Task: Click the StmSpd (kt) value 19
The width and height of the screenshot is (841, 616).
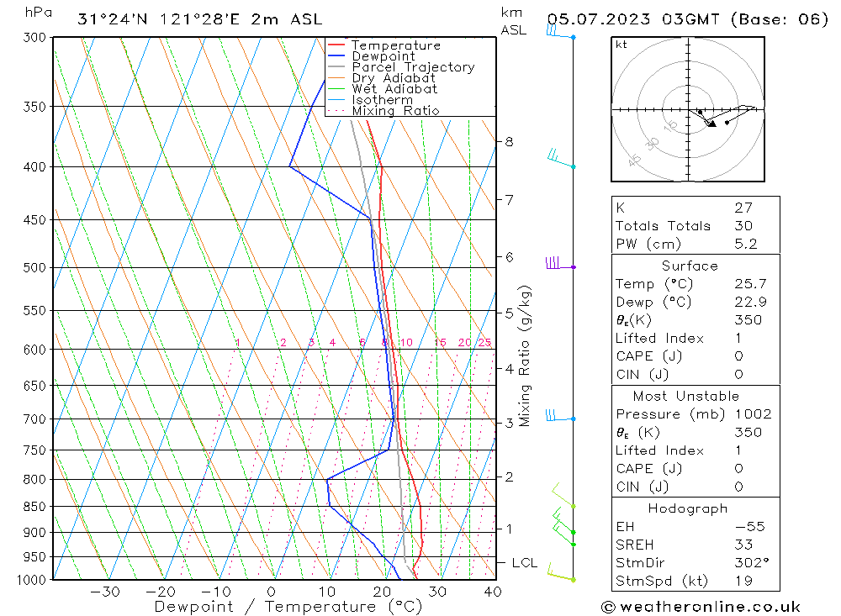Action: tap(743, 581)
